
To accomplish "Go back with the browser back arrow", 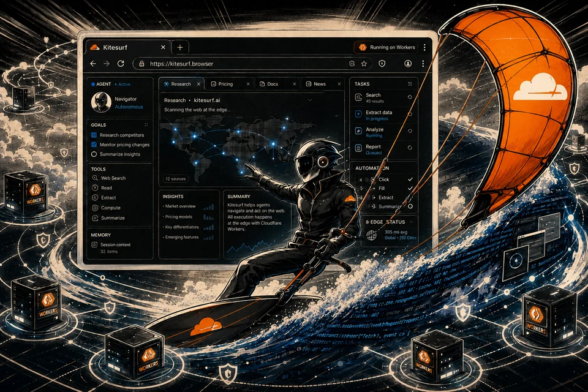I will pyautogui.click(x=93, y=64).
